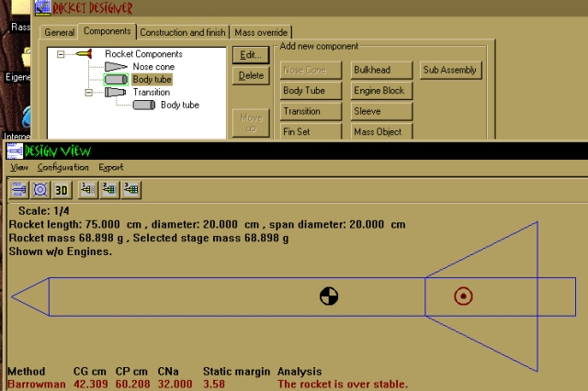Click the Rocket Designer title bar
588x391 pixels.
click(311, 8)
